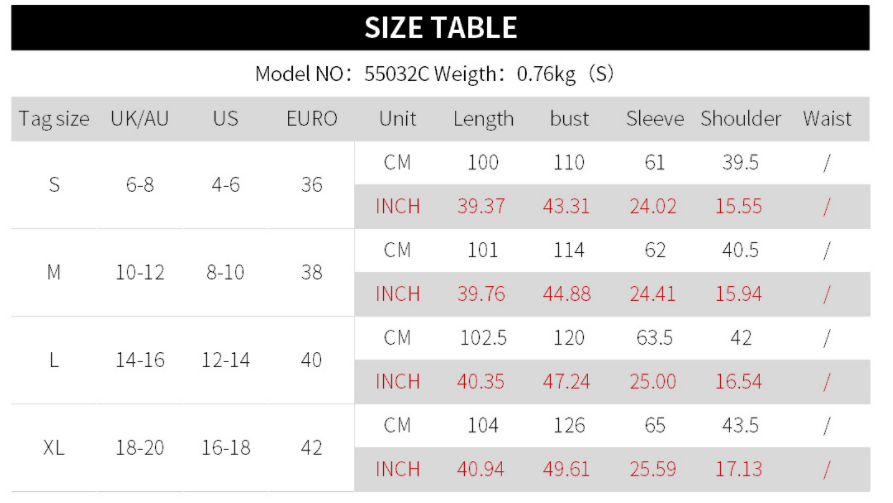The height and width of the screenshot is (503, 893).
Task: Click the 39.37 inch length value
Action: (x=482, y=207)
